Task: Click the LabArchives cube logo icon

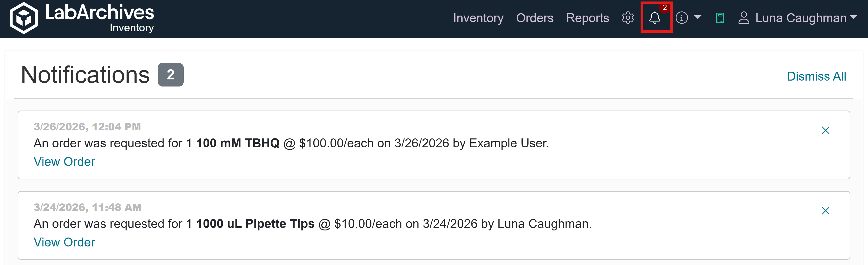Action: click(x=24, y=18)
